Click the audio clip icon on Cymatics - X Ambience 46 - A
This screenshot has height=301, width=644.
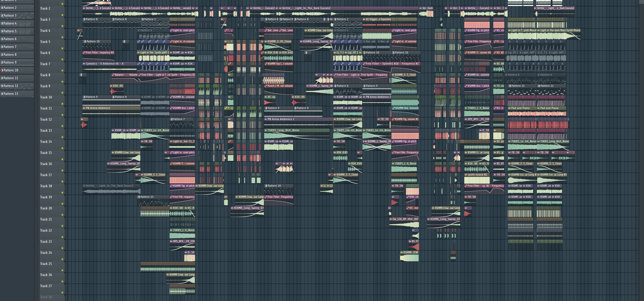point(84,64)
